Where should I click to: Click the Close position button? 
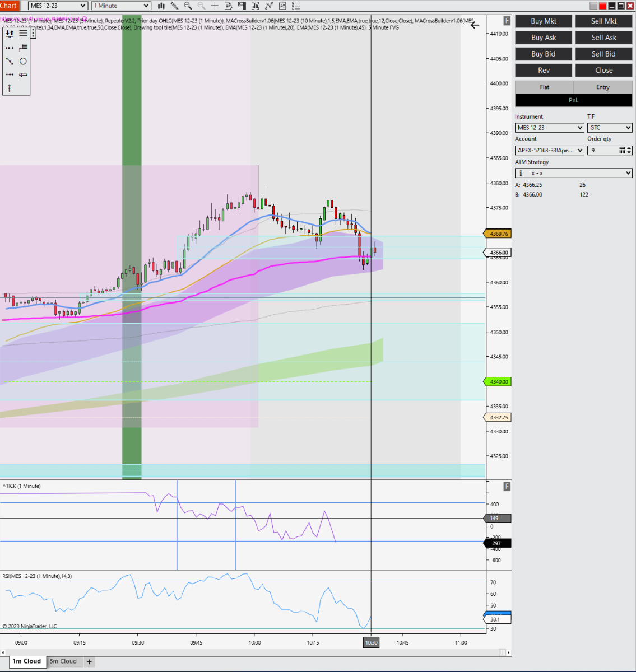[x=603, y=70]
